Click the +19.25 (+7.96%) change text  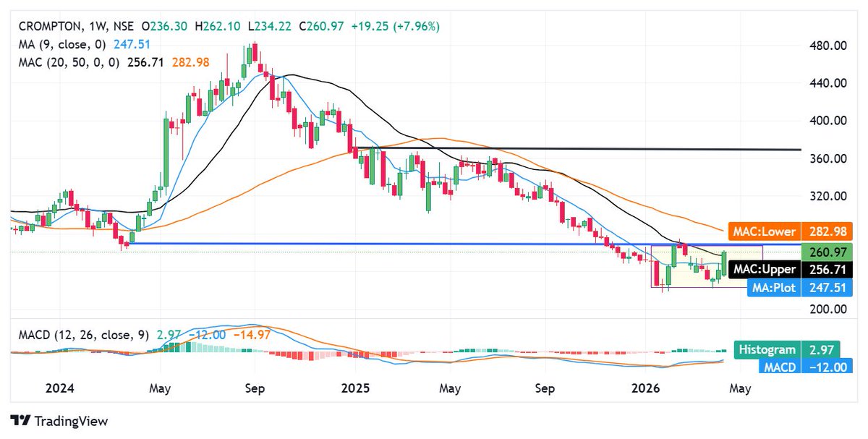click(x=394, y=26)
